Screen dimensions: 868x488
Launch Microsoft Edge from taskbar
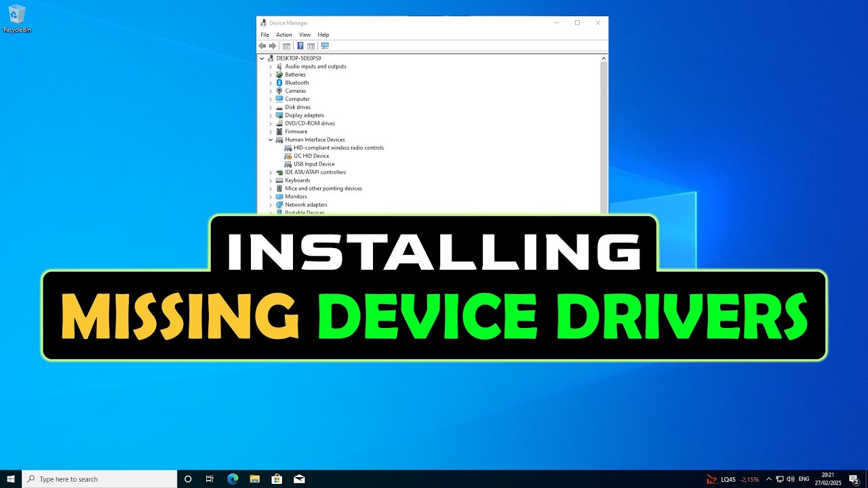click(x=233, y=479)
